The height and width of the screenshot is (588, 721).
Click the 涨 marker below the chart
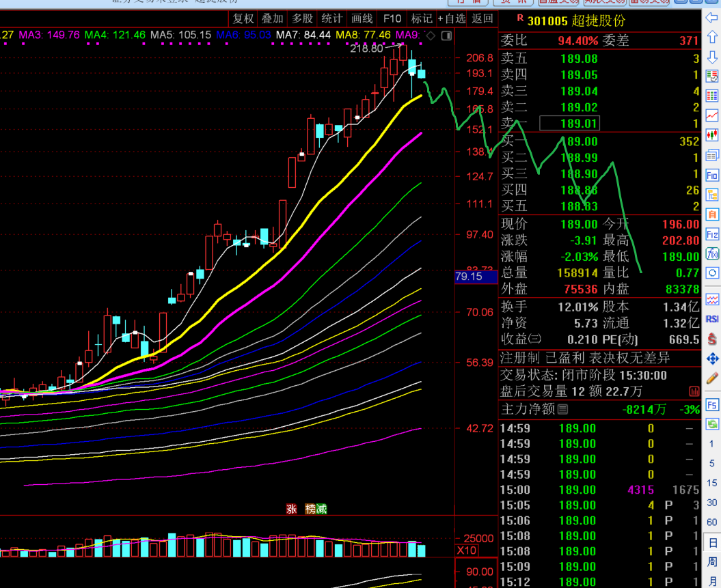coord(291,509)
